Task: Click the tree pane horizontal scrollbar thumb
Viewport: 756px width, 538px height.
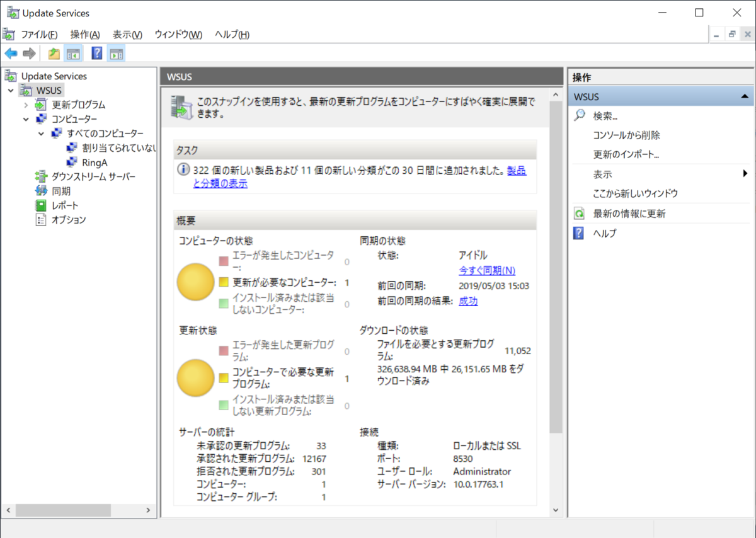Action: click(63, 510)
